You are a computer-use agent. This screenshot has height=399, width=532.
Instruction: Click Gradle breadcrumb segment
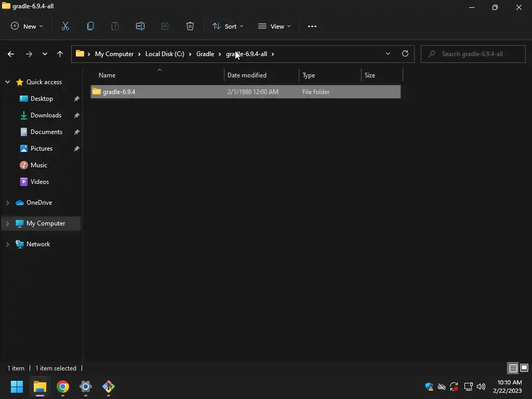(x=205, y=54)
